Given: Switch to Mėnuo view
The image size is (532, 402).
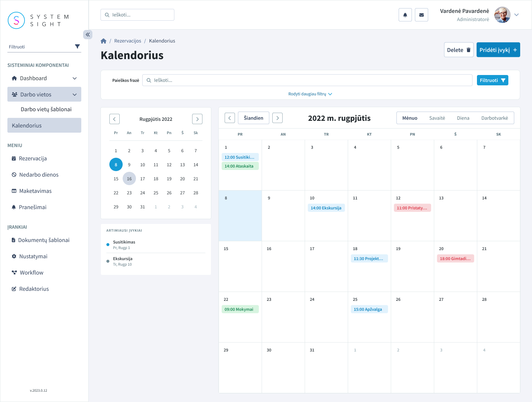Looking at the screenshot, I should [x=410, y=118].
